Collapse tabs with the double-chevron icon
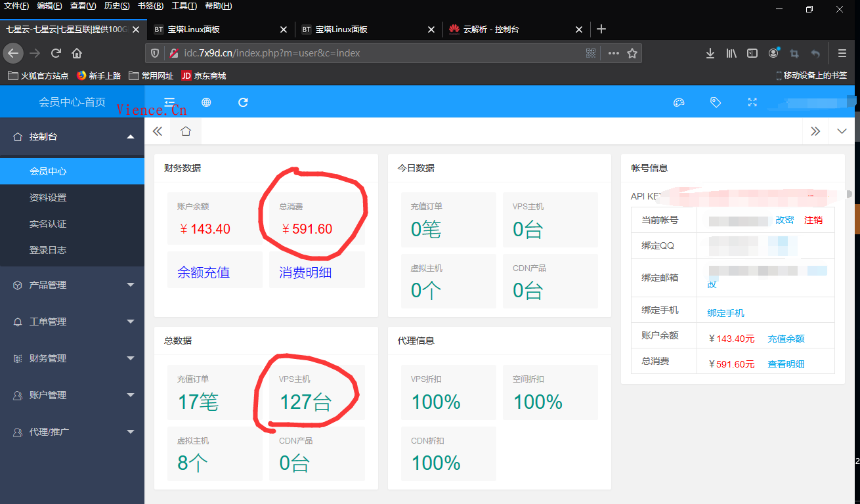This screenshot has height=504, width=860. pos(158,131)
